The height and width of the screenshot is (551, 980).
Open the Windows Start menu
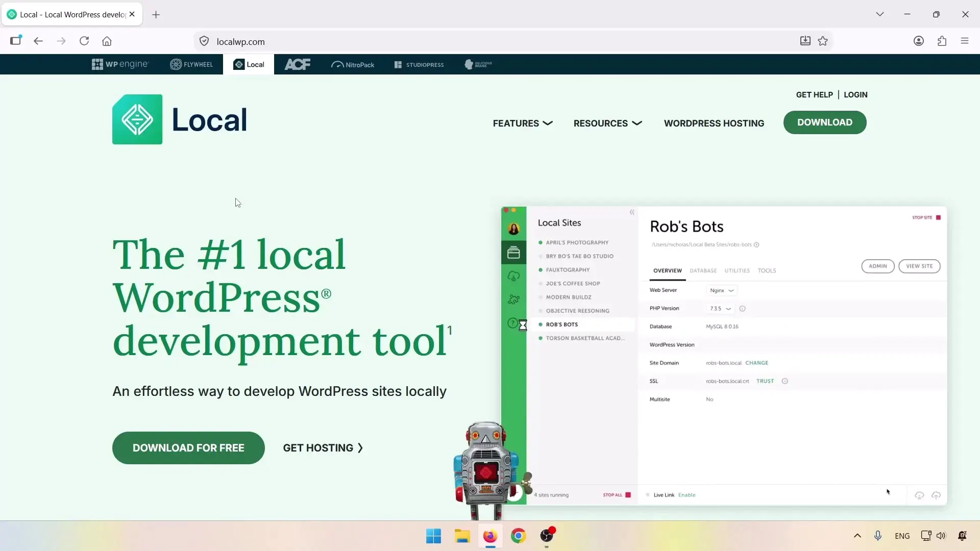coord(433,536)
